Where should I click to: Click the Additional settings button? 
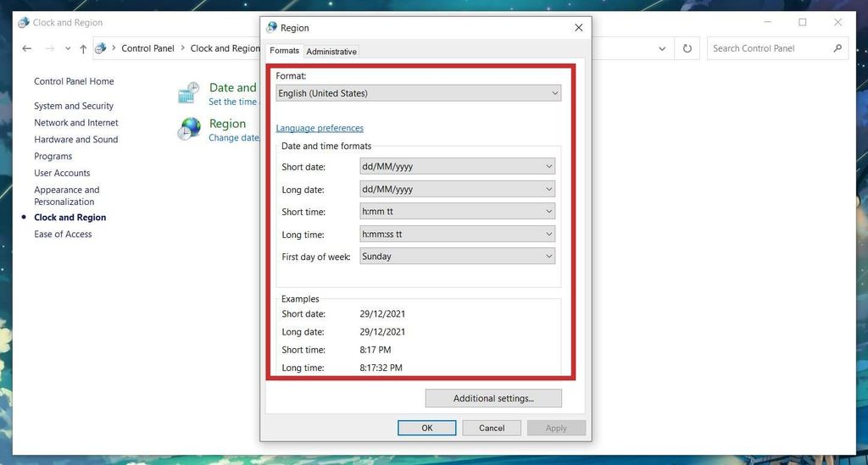(x=492, y=398)
